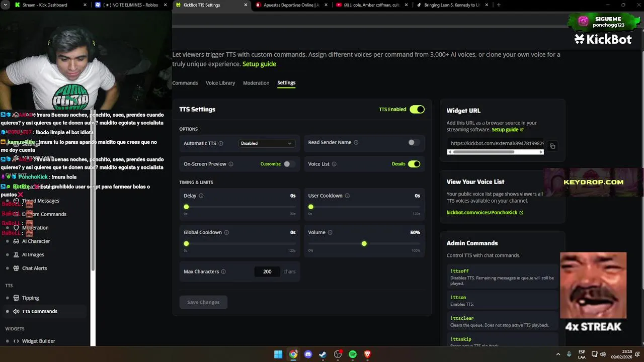Open the Tipping shop icon
This screenshot has height=362, width=644.
pos(16,298)
